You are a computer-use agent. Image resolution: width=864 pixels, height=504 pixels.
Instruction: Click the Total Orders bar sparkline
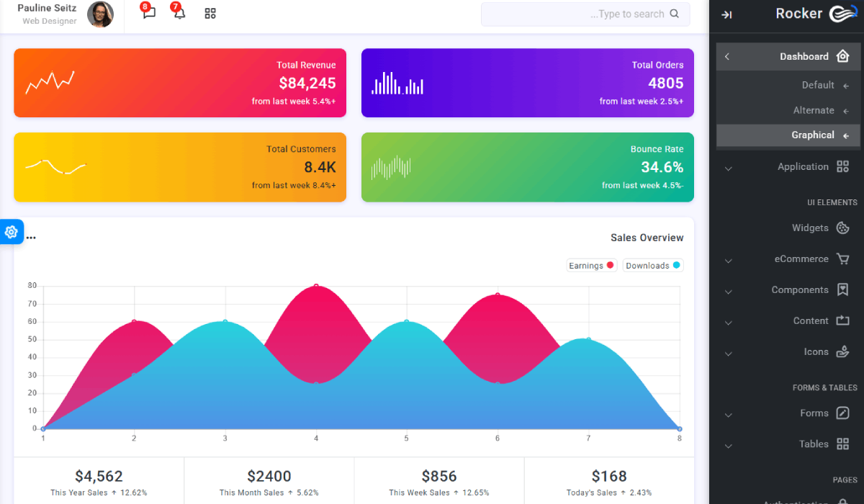(x=397, y=83)
